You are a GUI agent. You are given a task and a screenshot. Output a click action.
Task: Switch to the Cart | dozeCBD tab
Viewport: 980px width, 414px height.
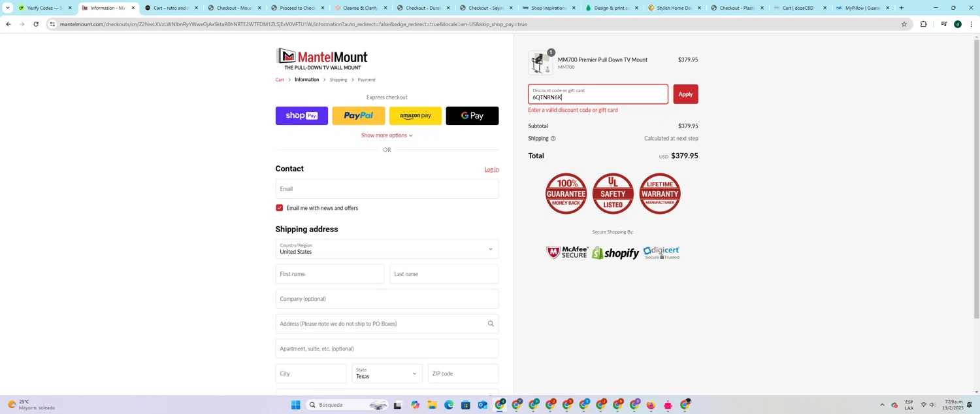[x=800, y=8]
